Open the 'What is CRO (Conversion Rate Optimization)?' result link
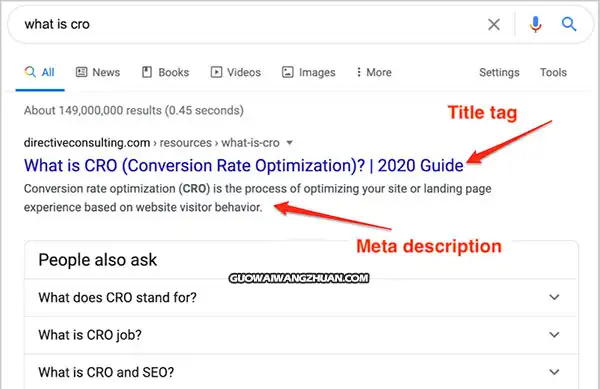 [x=243, y=166]
